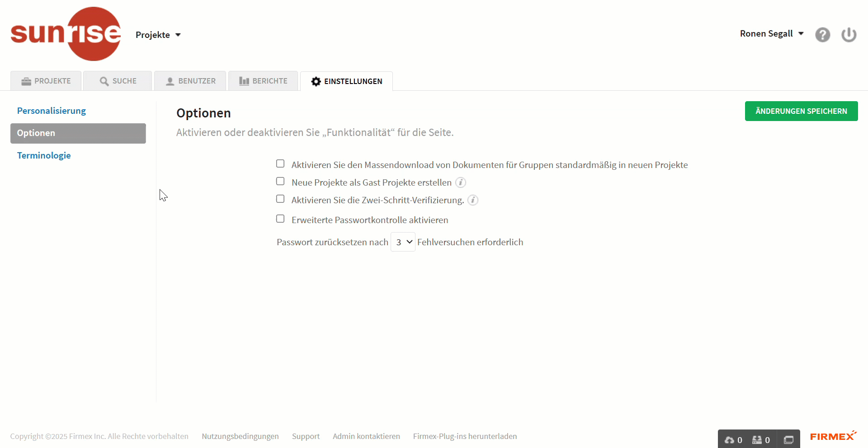Click Firmex-Plug-ins herunterladen link
The image size is (868, 448).
(465, 436)
